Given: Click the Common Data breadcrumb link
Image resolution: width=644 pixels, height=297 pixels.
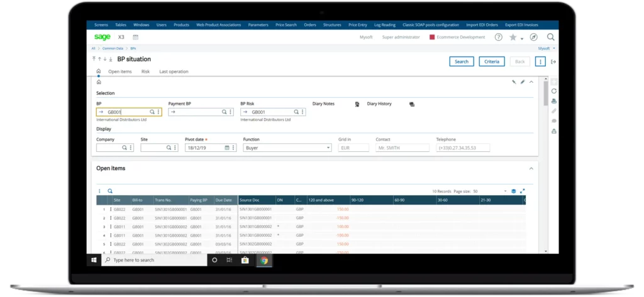Looking at the screenshot, I should pos(113,48).
